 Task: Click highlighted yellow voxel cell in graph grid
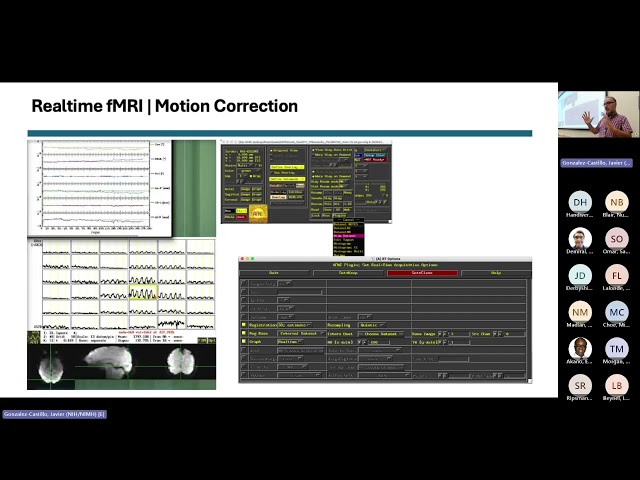(143, 292)
